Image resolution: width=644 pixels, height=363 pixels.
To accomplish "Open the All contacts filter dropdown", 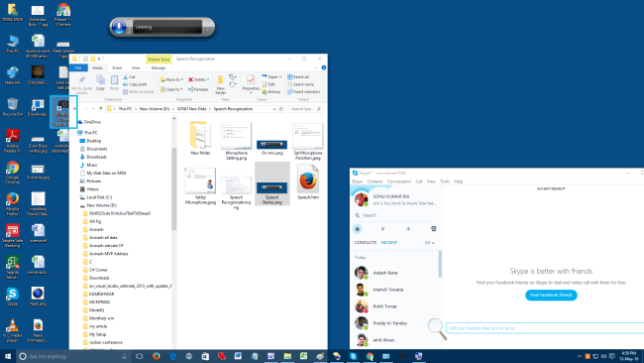I will click(430, 243).
